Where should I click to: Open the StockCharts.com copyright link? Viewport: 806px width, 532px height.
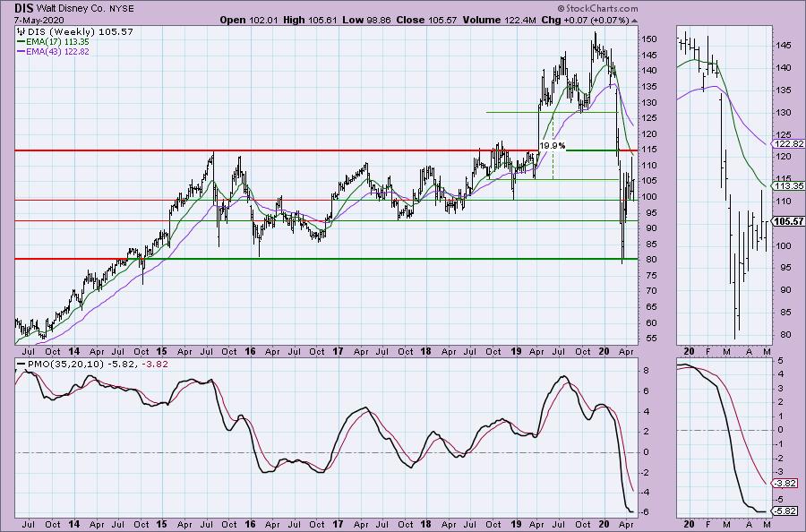(x=597, y=8)
